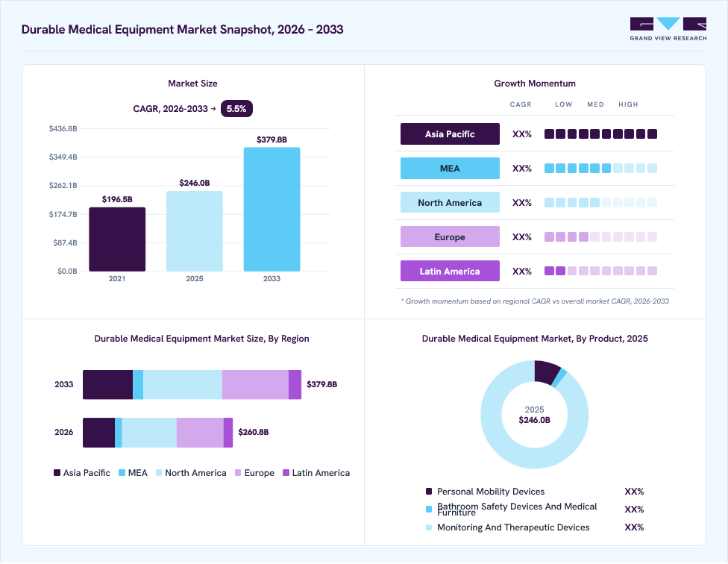Click Monitoring And Therapeutic Devices legend swatch
This screenshot has width=728, height=564.
tap(429, 527)
